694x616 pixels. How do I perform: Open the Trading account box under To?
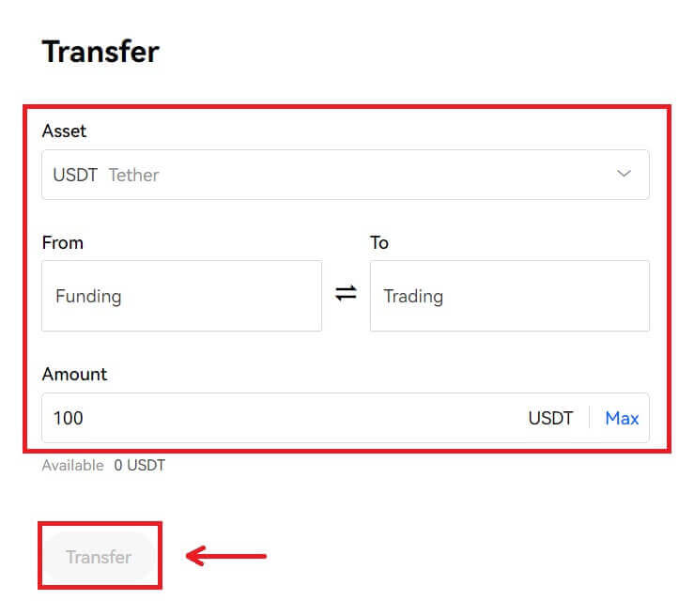509,296
